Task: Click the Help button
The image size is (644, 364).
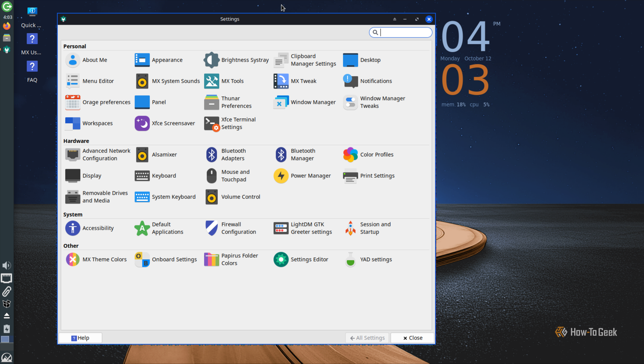Action: point(80,338)
